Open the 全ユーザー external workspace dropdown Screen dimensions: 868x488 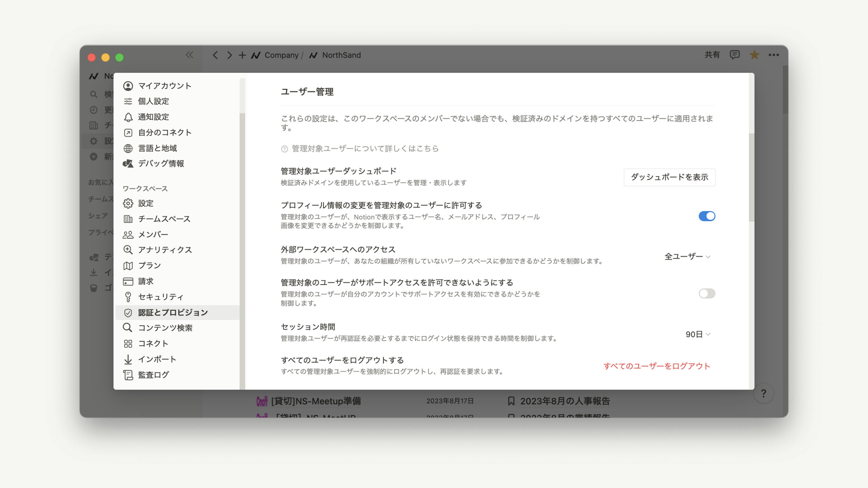pyautogui.click(x=687, y=256)
